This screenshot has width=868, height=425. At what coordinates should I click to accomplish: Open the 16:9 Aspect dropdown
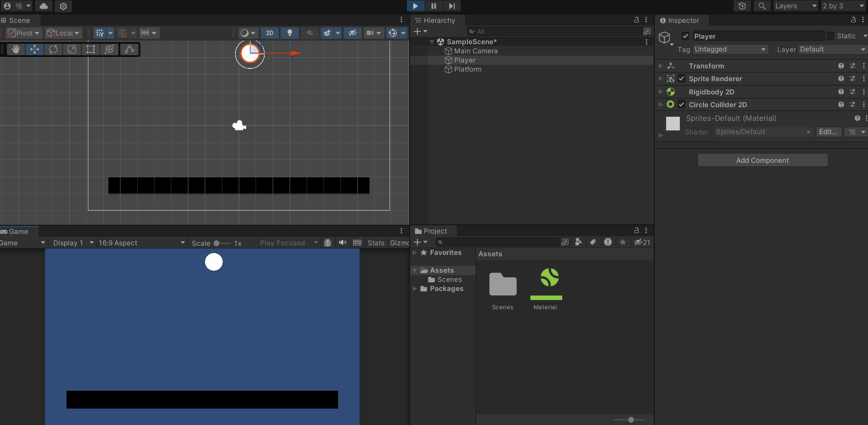click(x=142, y=243)
